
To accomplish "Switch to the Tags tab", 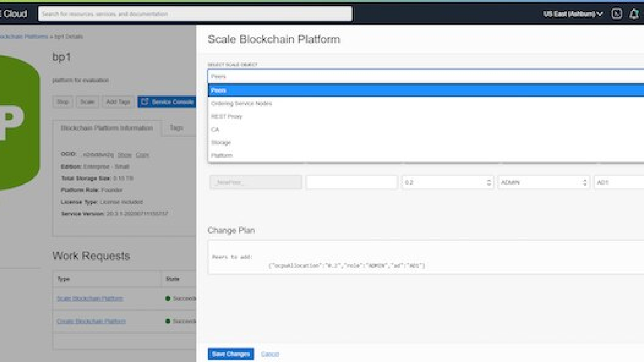I will click(x=176, y=128).
